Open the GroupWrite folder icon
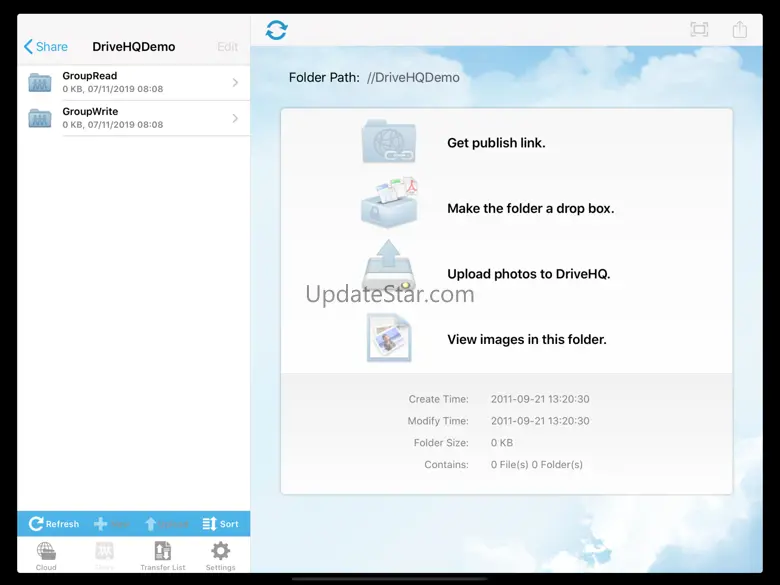The height and width of the screenshot is (585, 780). click(40, 118)
